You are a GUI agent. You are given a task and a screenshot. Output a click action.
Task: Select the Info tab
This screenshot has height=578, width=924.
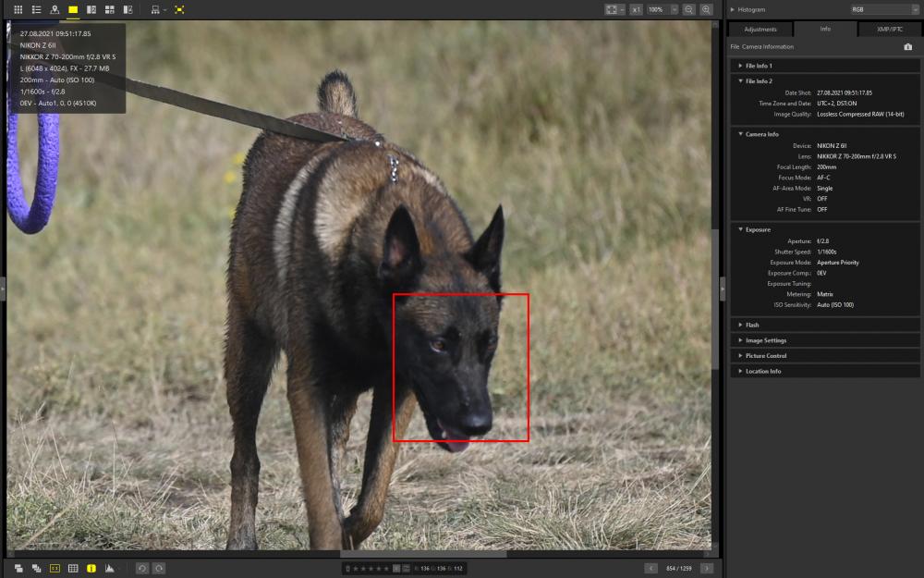[x=825, y=29]
